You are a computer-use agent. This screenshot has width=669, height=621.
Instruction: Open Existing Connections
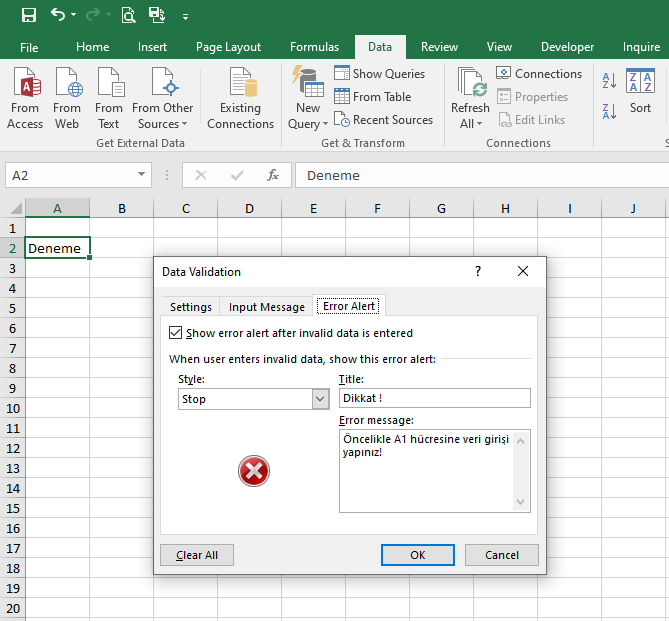[x=240, y=98]
